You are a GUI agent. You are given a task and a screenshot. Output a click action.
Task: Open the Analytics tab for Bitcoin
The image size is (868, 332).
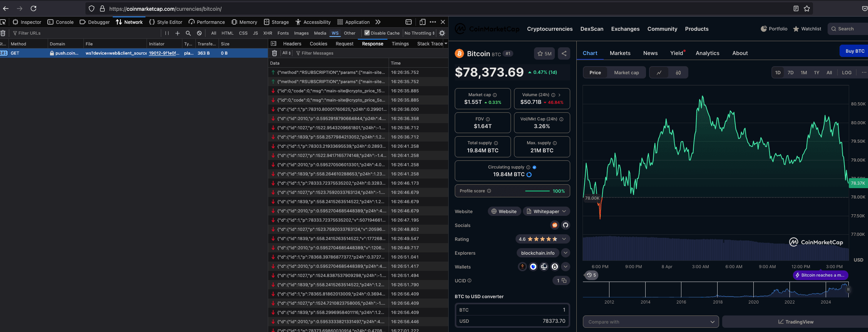708,53
